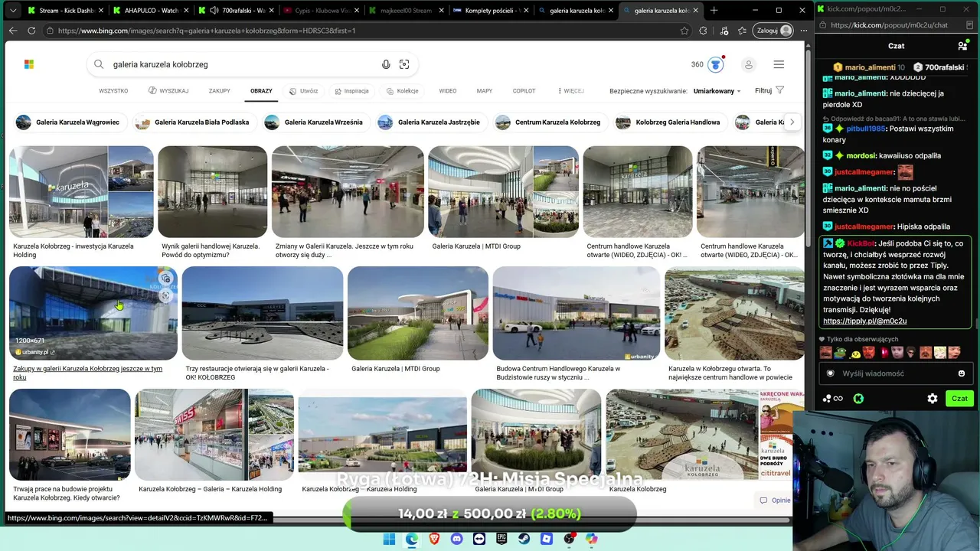Viewport: 980px width, 551px height.
Task: Go back in browser history
Action: 13,31
